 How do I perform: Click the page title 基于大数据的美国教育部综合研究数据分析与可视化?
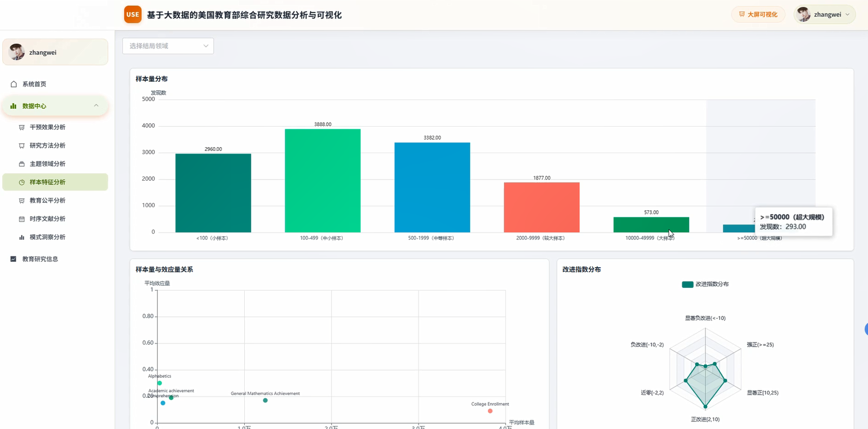(244, 15)
